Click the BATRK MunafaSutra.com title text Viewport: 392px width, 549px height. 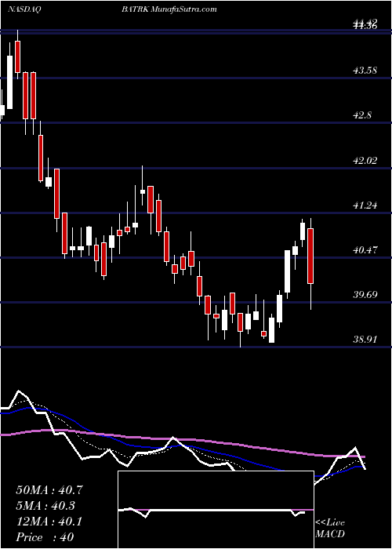169,9
